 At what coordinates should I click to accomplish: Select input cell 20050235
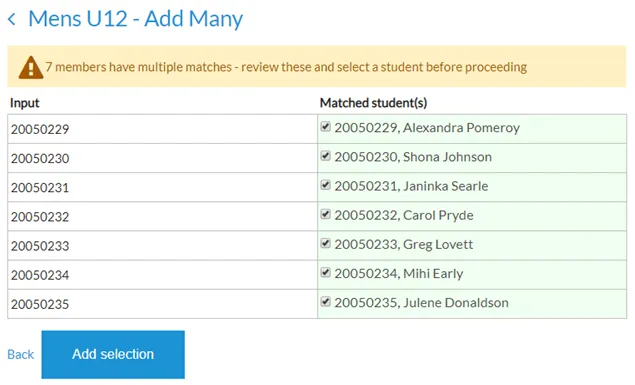162,304
